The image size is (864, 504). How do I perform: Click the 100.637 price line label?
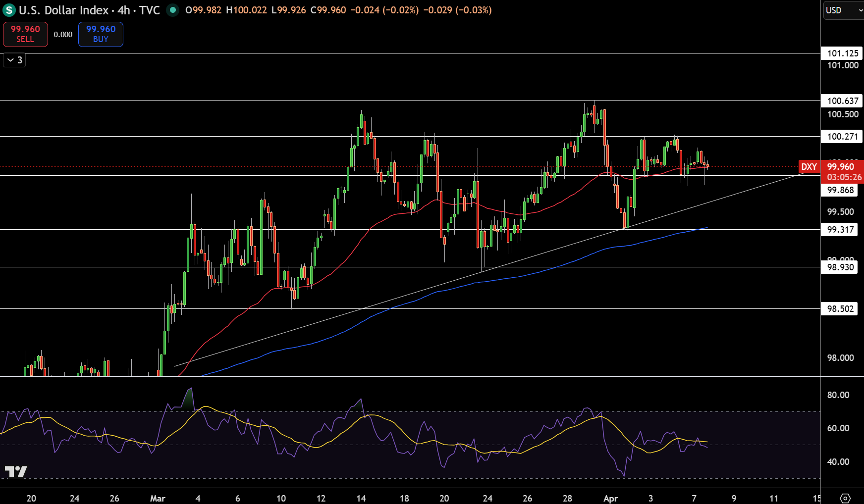point(842,101)
